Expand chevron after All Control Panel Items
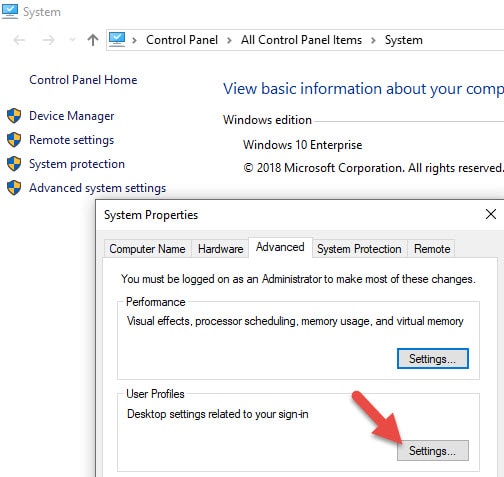The width and height of the screenshot is (504, 477). 373,40
